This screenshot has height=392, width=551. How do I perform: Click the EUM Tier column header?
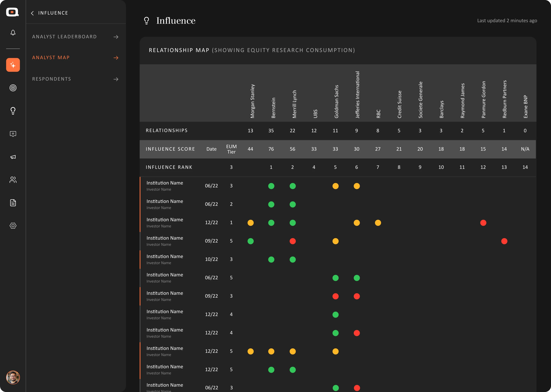pyautogui.click(x=231, y=149)
